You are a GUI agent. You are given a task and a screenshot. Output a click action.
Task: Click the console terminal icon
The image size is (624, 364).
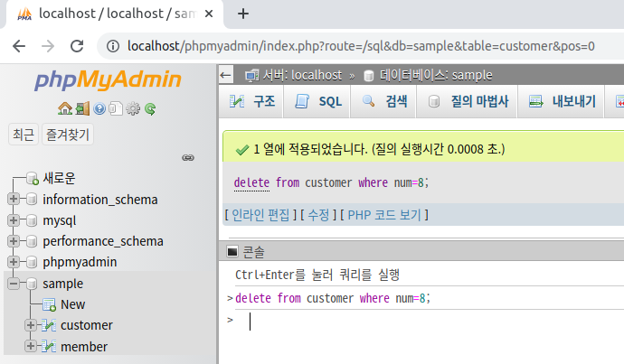click(232, 251)
